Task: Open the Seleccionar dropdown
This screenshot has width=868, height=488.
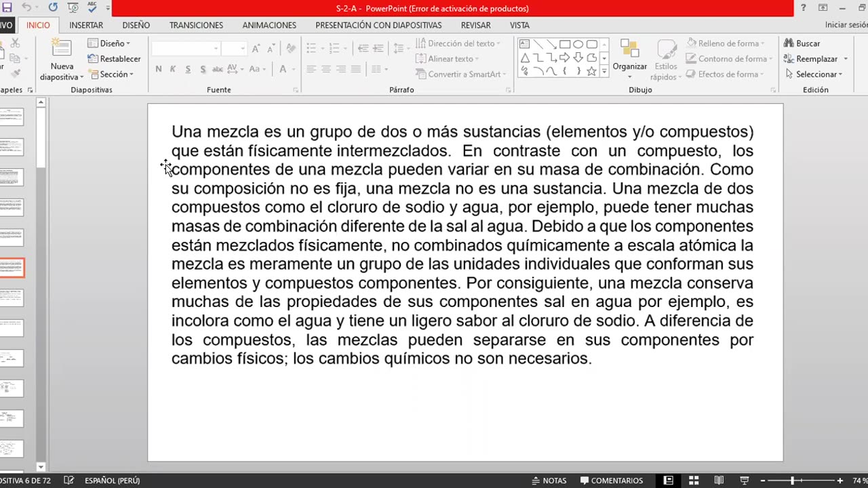Action: [x=814, y=75]
